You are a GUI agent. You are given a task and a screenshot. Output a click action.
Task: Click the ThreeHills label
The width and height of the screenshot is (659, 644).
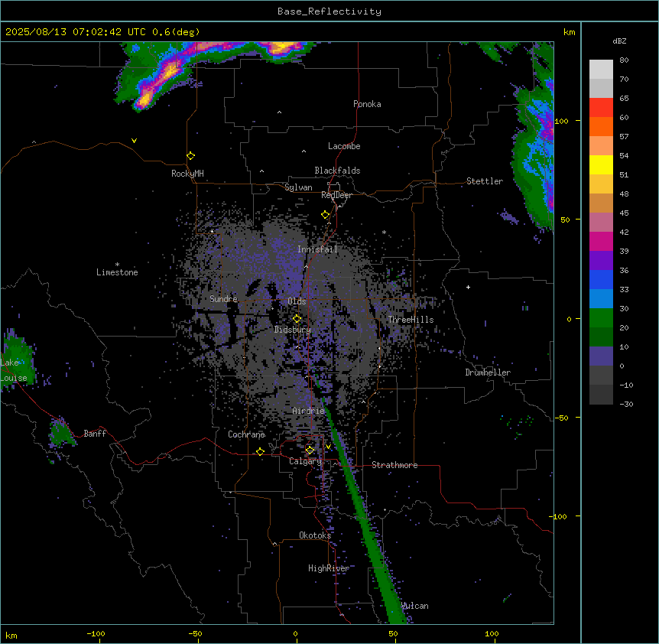pyautogui.click(x=411, y=320)
